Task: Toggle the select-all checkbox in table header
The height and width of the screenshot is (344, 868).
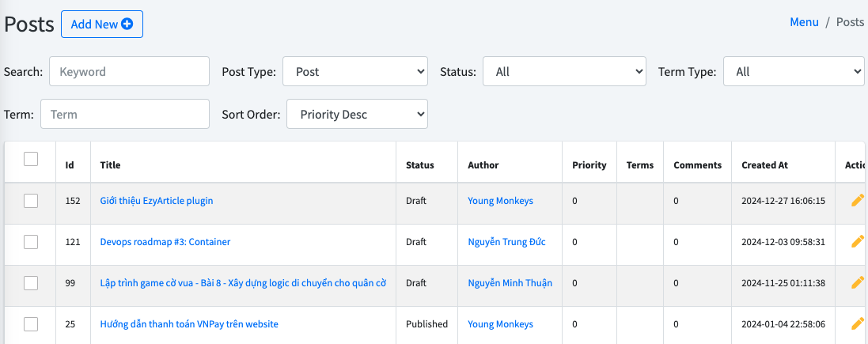Action: [x=31, y=159]
